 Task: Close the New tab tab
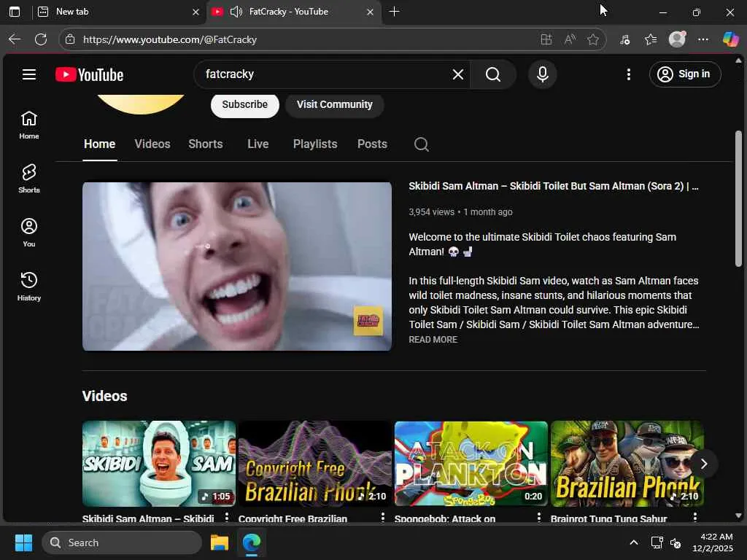point(196,12)
